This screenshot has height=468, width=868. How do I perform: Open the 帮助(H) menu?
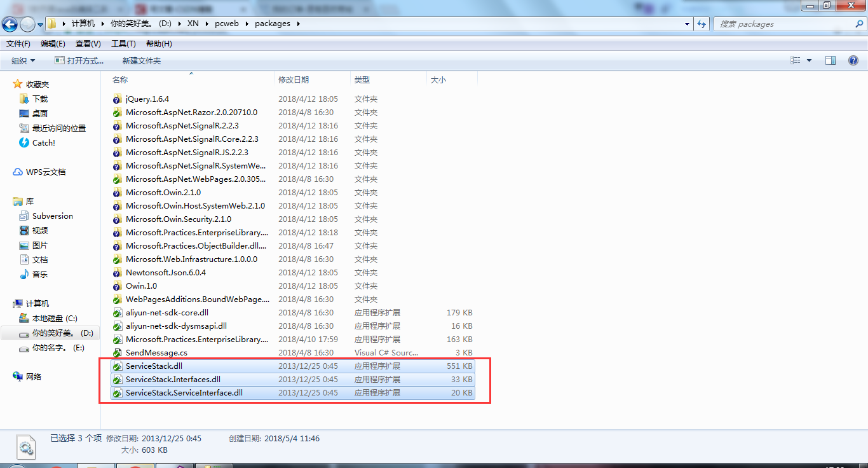click(159, 44)
